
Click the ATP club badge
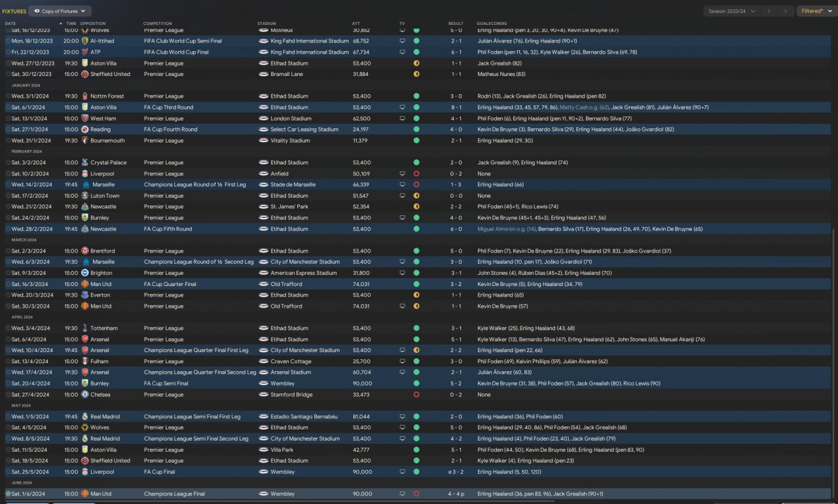[85, 52]
